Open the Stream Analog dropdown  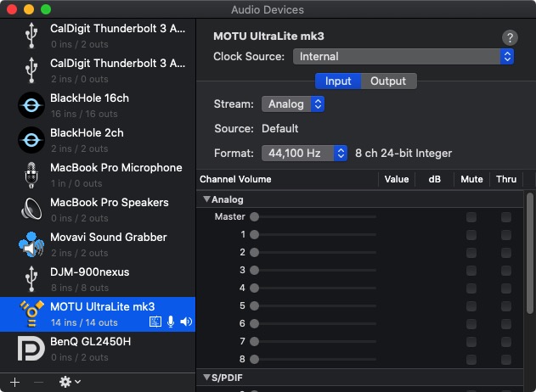293,104
